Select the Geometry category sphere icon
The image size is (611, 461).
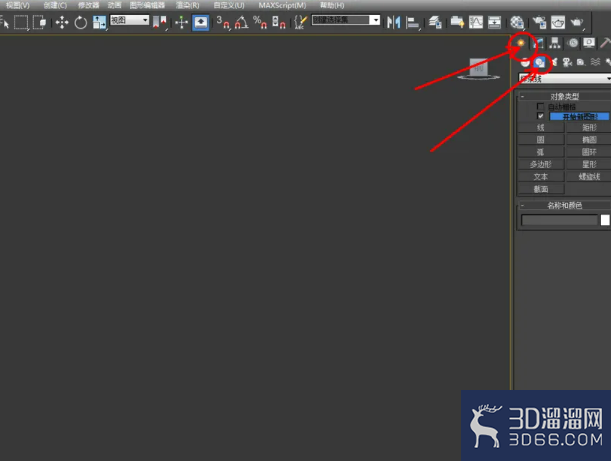pos(525,62)
